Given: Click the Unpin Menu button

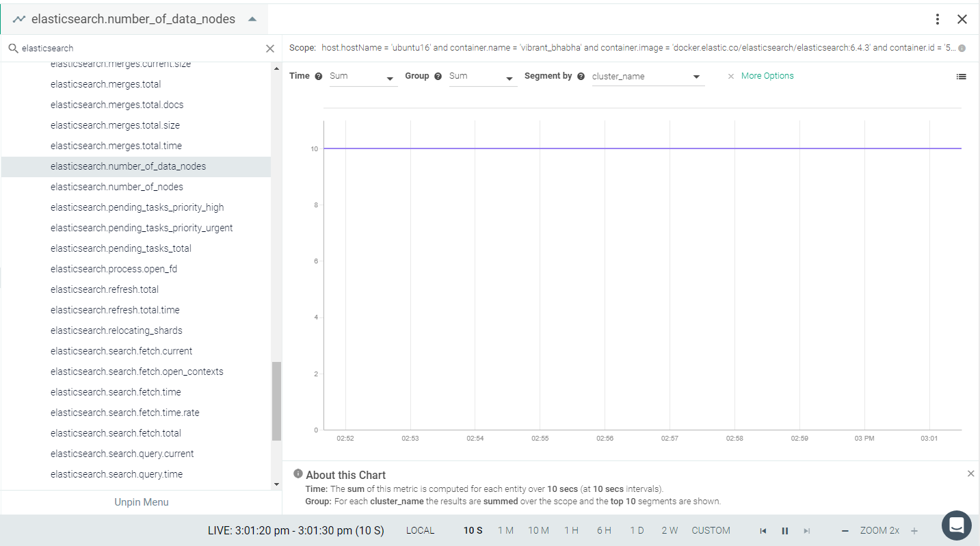Looking at the screenshot, I should tap(142, 502).
